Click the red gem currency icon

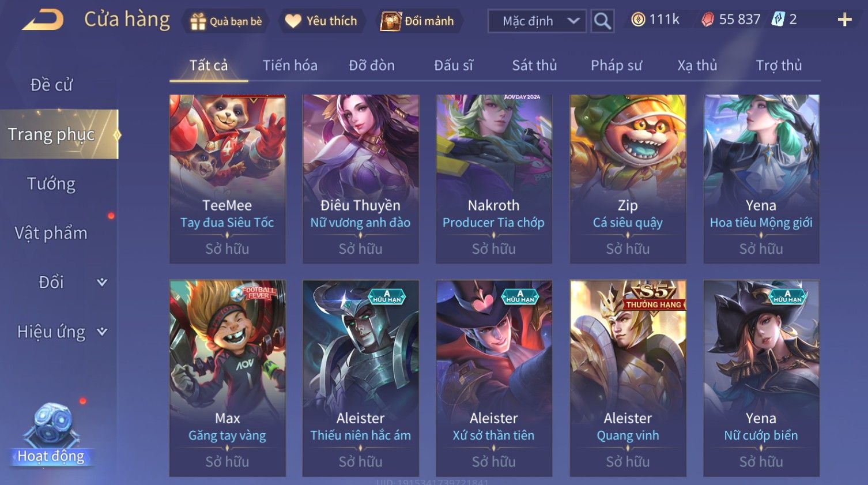pyautogui.click(x=708, y=20)
